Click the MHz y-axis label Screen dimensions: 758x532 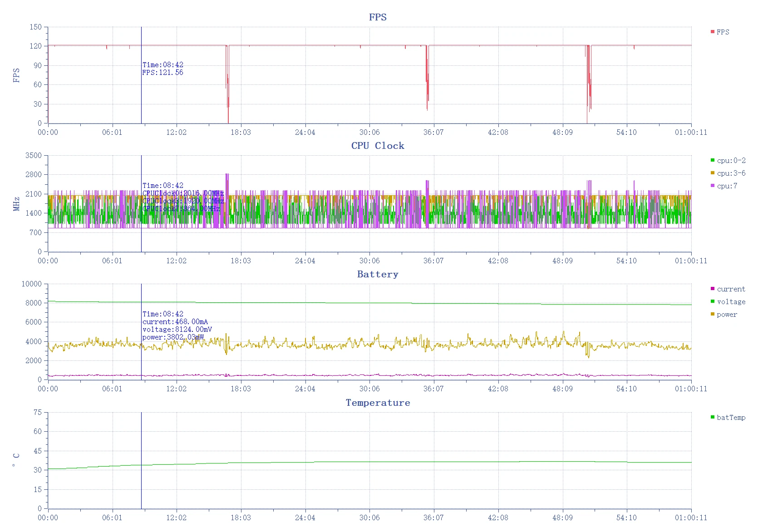click(x=16, y=204)
